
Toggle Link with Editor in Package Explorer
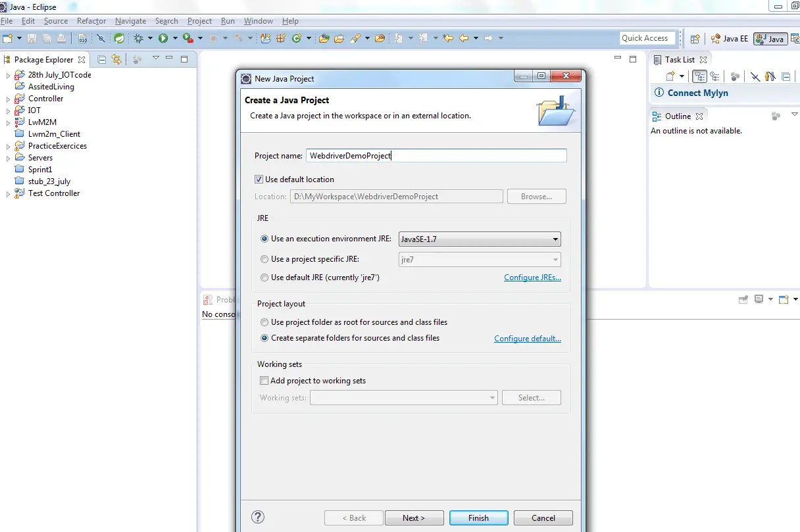116,59
